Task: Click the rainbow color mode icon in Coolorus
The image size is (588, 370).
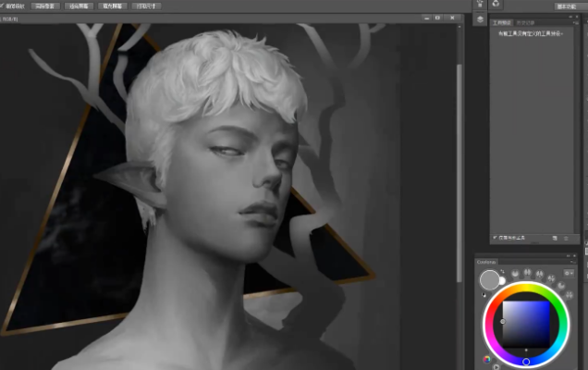Action: (x=487, y=360)
